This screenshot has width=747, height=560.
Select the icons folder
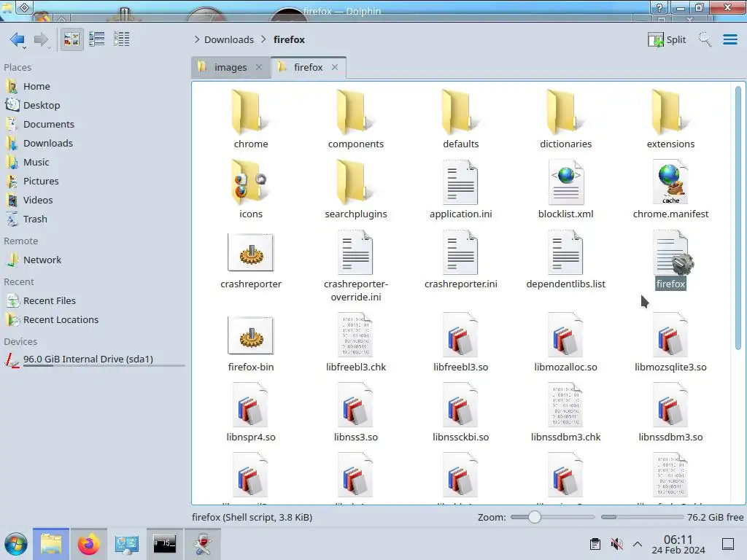[251, 189]
